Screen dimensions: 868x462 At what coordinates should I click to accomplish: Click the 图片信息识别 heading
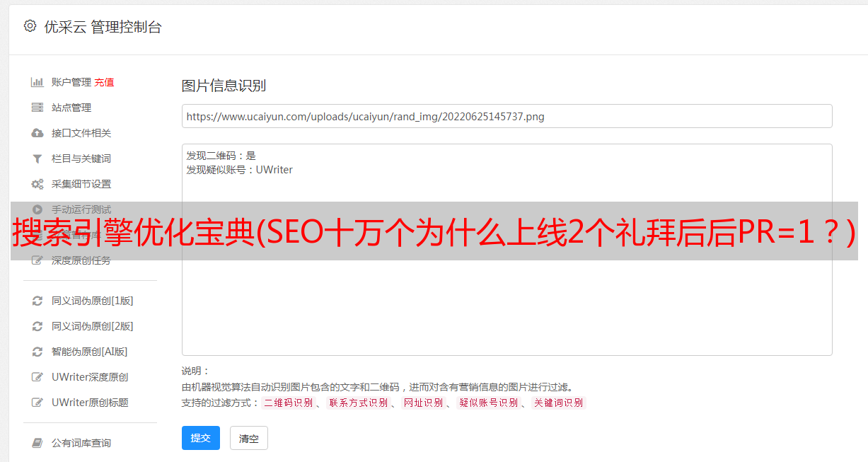pyautogui.click(x=224, y=86)
